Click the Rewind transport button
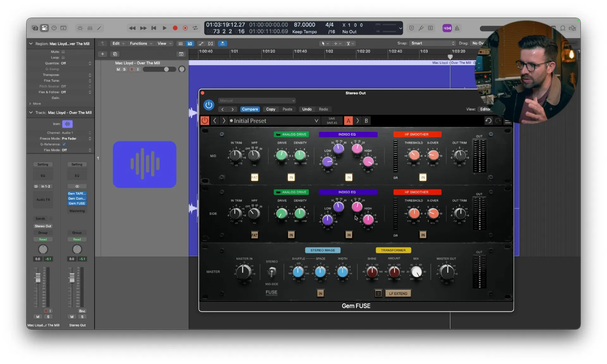Image resolution: width=607 pixels, height=364 pixels. pyautogui.click(x=132, y=28)
